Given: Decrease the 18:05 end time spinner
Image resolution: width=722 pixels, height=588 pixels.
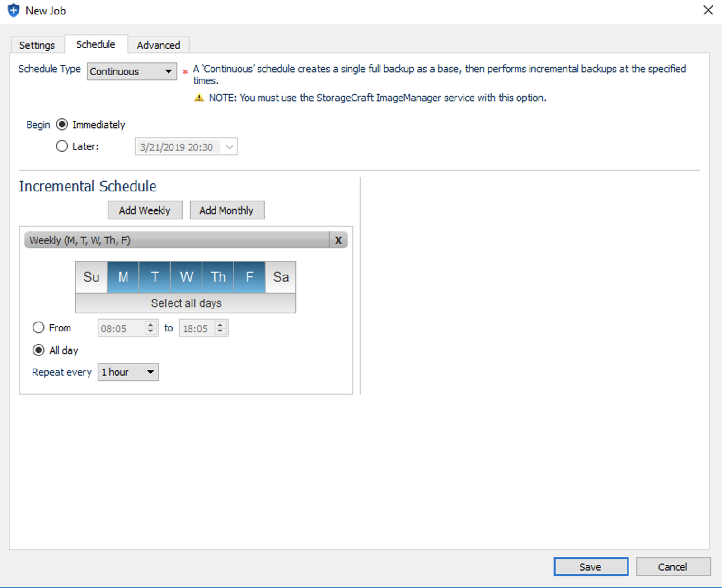Looking at the screenshot, I should pos(220,332).
